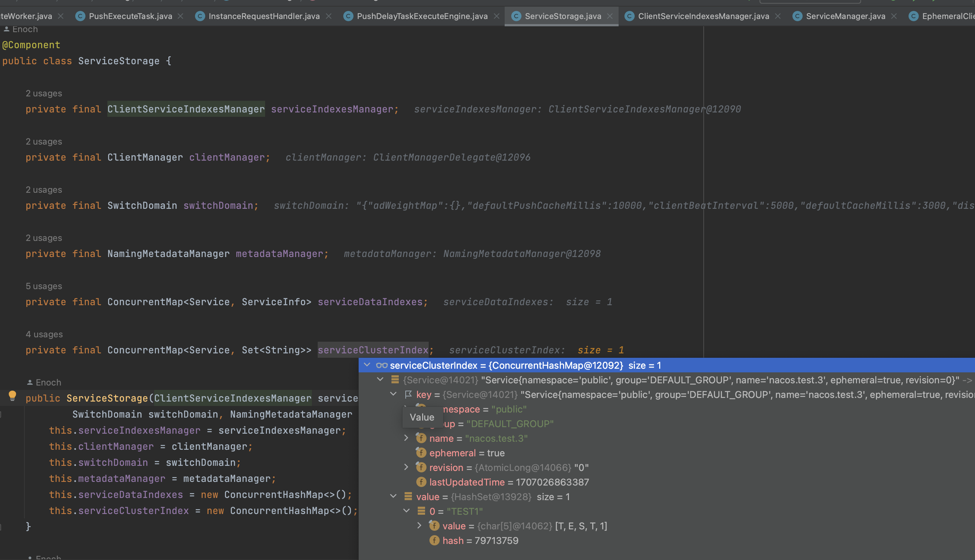
Task: Click the ClientServiceIndexesManager.java class file icon
Action: click(x=629, y=16)
